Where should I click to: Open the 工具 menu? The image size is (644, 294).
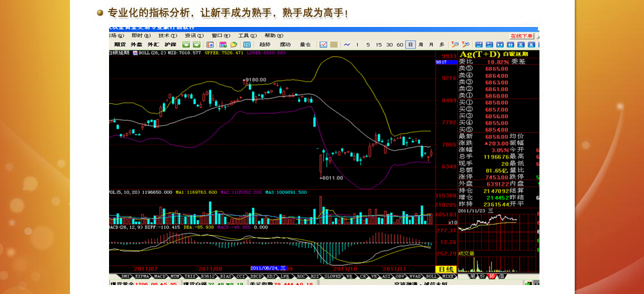click(247, 35)
